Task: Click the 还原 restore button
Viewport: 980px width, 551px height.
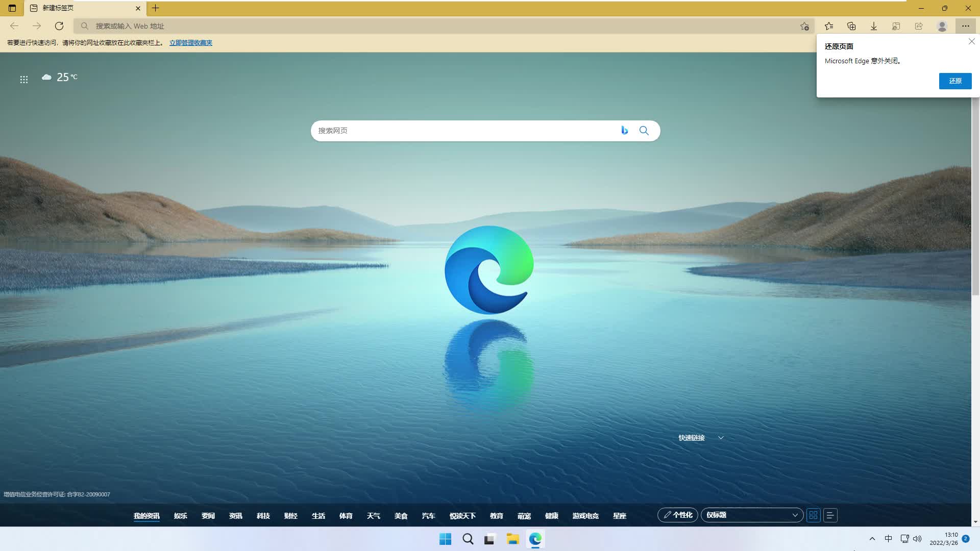Action: [x=955, y=81]
